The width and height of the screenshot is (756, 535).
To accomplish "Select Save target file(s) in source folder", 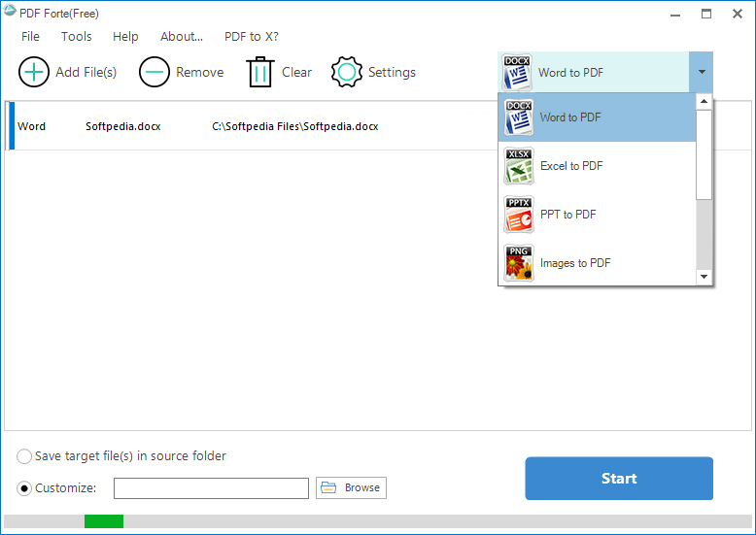I will pyautogui.click(x=24, y=456).
